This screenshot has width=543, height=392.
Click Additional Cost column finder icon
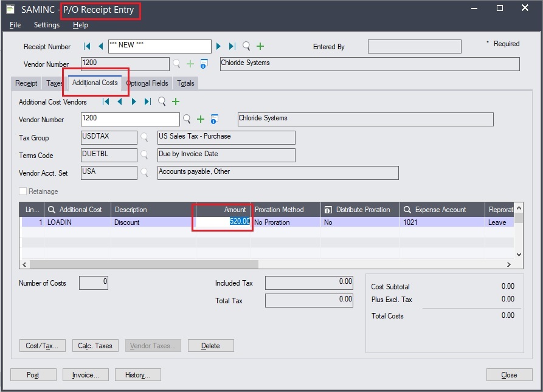tap(52, 210)
